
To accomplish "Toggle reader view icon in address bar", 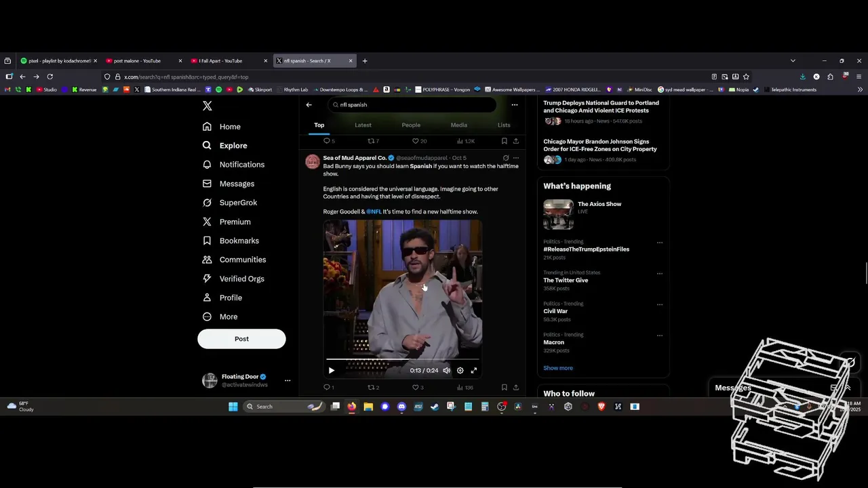I will coord(714,77).
